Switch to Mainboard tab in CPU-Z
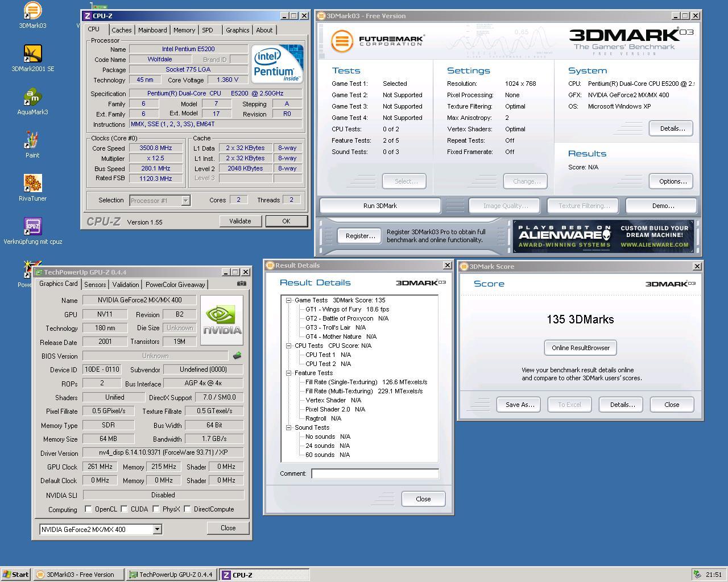728x582 pixels. (152, 30)
